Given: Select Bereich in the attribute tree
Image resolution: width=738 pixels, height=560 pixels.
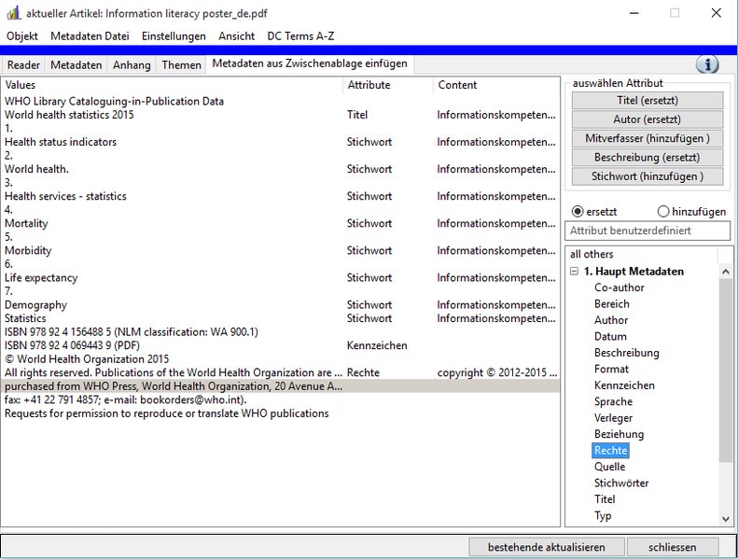Looking at the screenshot, I should (x=611, y=303).
